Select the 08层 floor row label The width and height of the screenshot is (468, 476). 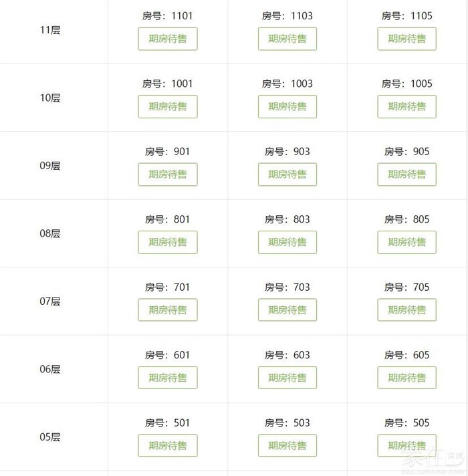pos(50,233)
